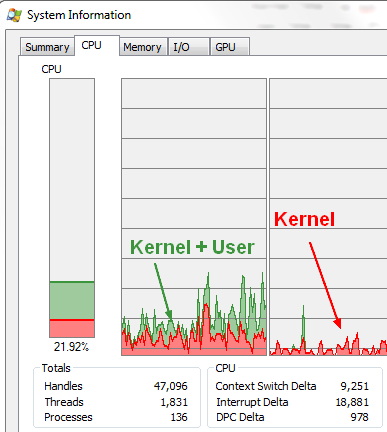Click the Interrupt Delta value 18,881
This screenshot has height=432, width=387.
[x=352, y=402]
